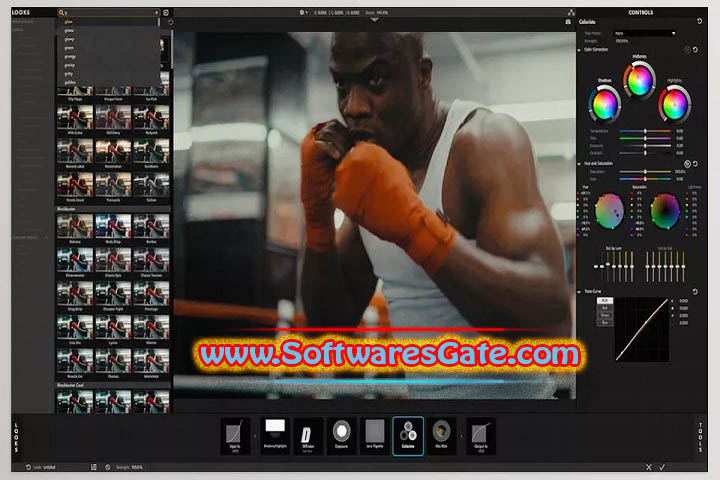The height and width of the screenshot is (480, 720).
Task: Confirm with the checkmark at bottom right
Action: click(x=662, y=467)
